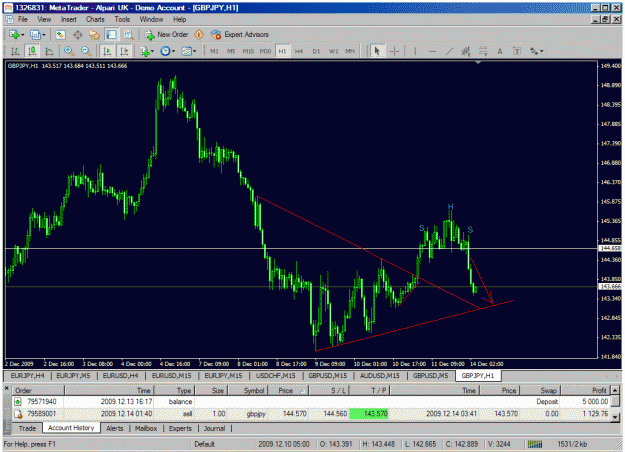The width and height of the screenshot is (625, 452).
Task: Switch to AUDUSD,M15 chart tab
Action: (379, 375)
